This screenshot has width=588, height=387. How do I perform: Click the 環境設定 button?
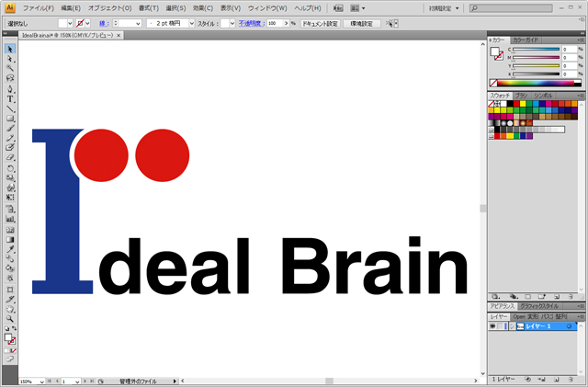(x=361, y=22)
